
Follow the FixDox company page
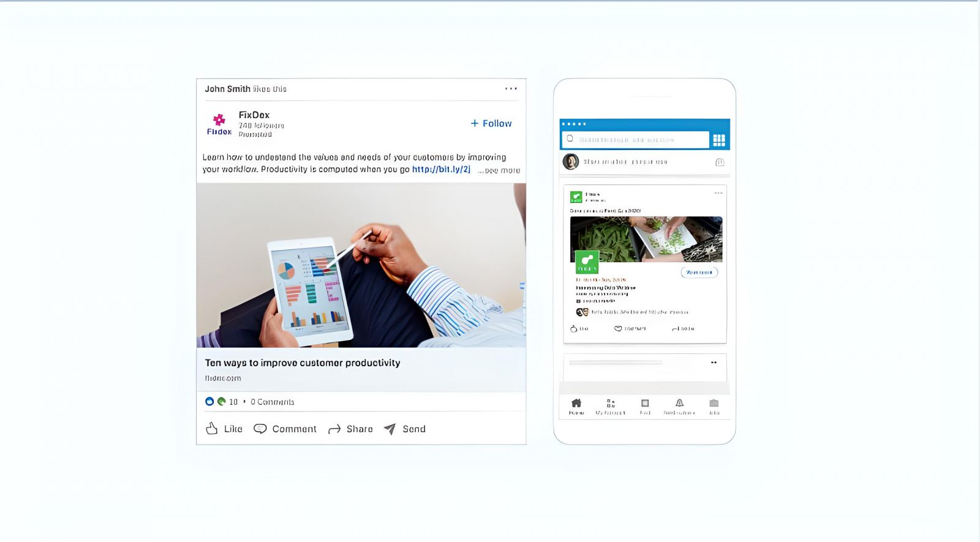tap(491, 123)
